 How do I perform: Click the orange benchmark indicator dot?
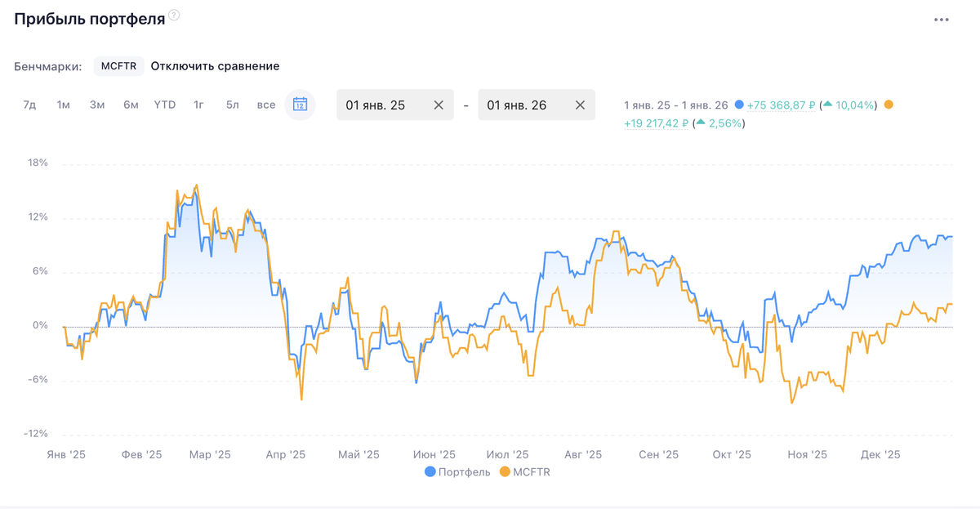point(889,105)
